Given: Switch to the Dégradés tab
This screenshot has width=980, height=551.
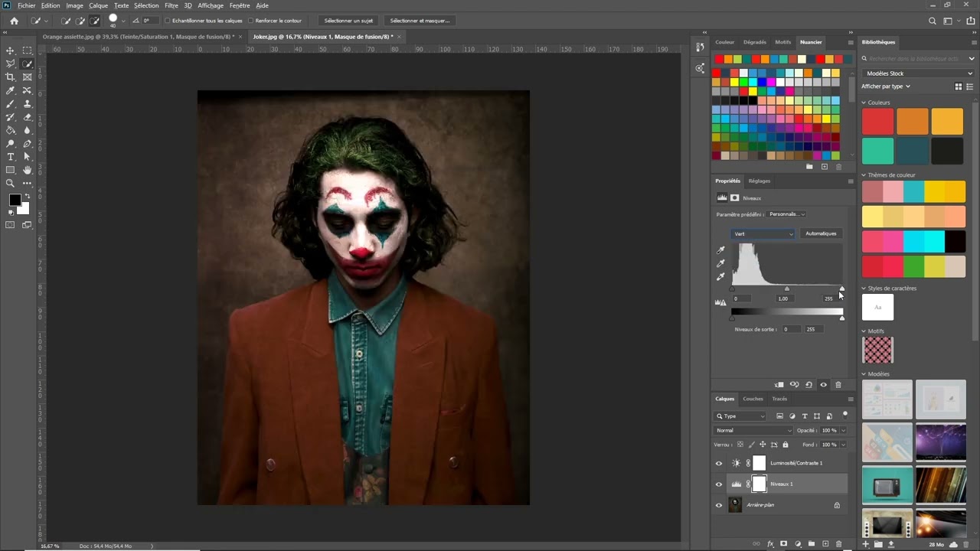Looking at the screenshot, I should tap(754, 42).
